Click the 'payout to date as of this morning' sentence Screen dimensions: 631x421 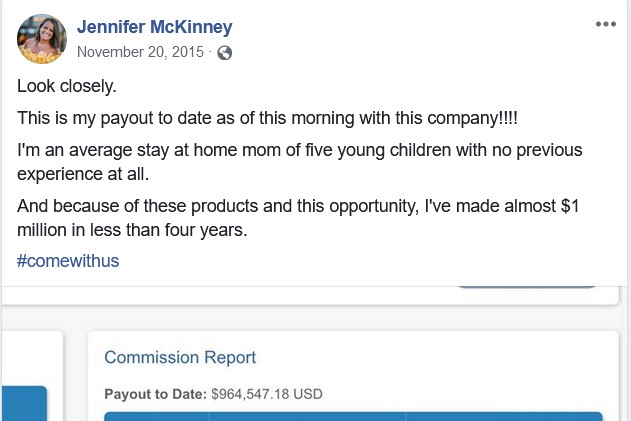[x=267, y=118]
